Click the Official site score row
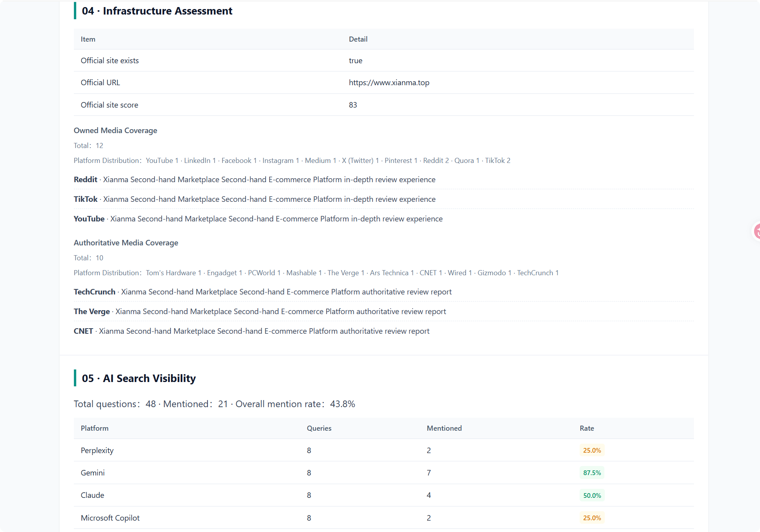Image resolution: width=760 pixels, height=532 pixels. pos(384,105)
